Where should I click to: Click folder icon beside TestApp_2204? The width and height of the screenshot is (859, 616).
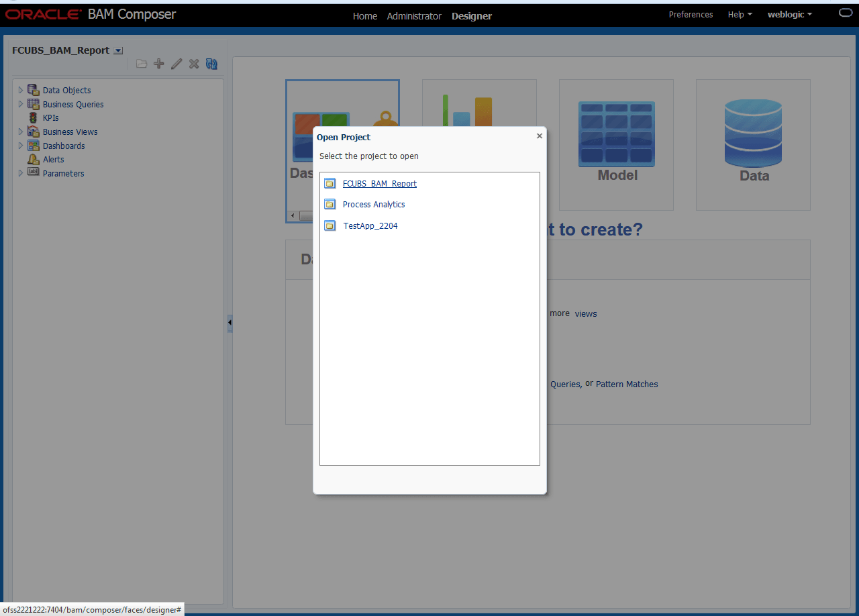coord(330,225)
